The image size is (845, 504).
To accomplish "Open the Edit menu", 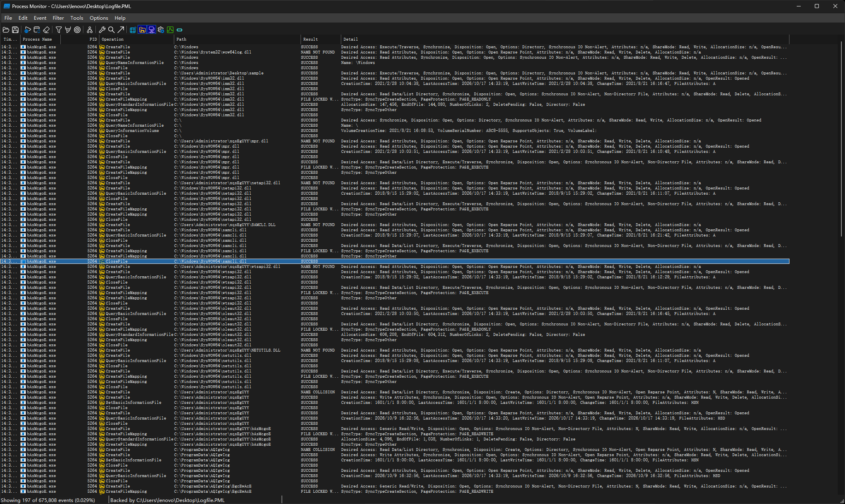I will click(23, 18).
